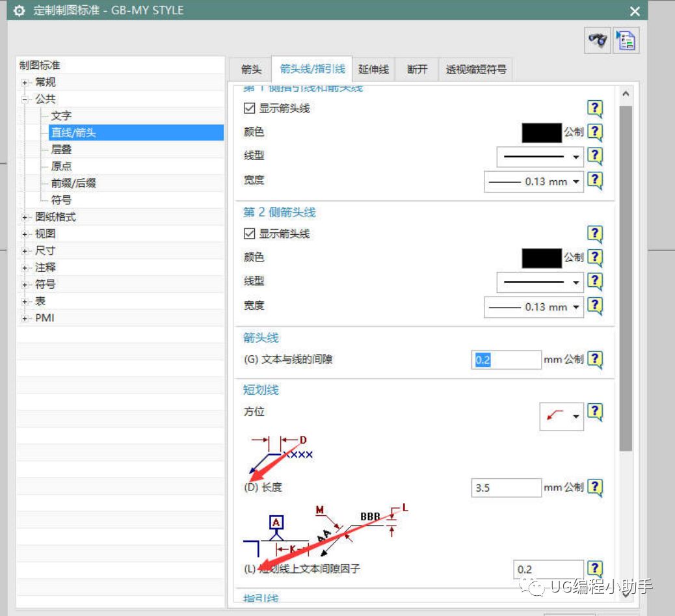Click help icon beside 方位

pyautogui.click(x=596, y=412)
